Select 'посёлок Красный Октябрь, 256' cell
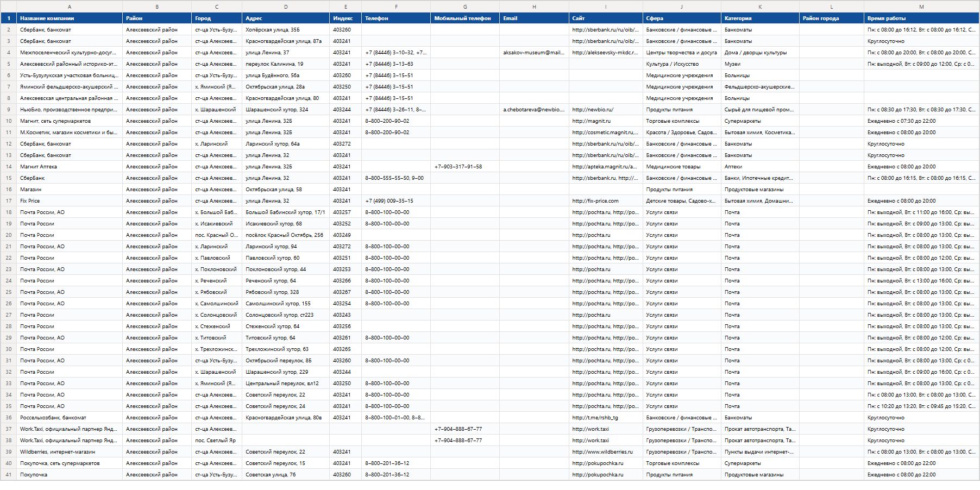This screenshot has height=490, width=980. coord(286,235)
